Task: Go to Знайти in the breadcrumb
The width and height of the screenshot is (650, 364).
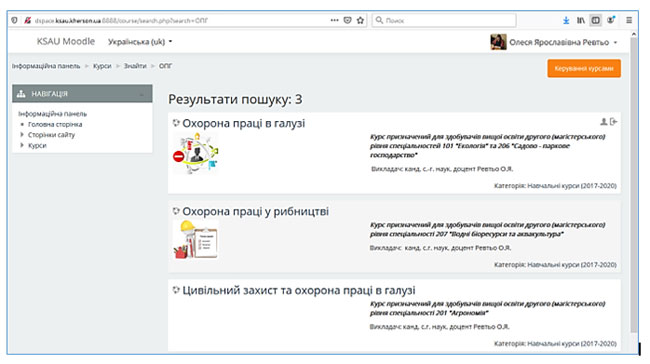Action: tap(135, 66)
